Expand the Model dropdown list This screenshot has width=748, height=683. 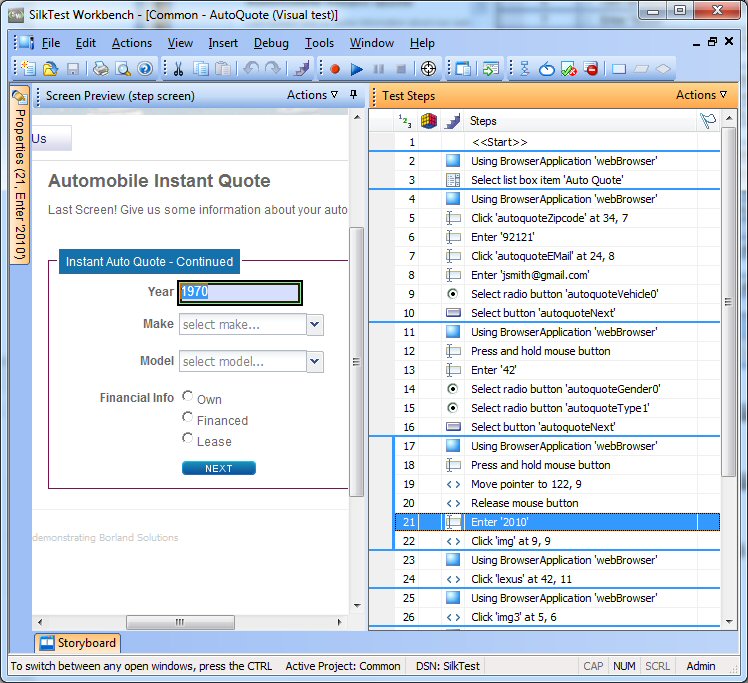coord(315,362)
